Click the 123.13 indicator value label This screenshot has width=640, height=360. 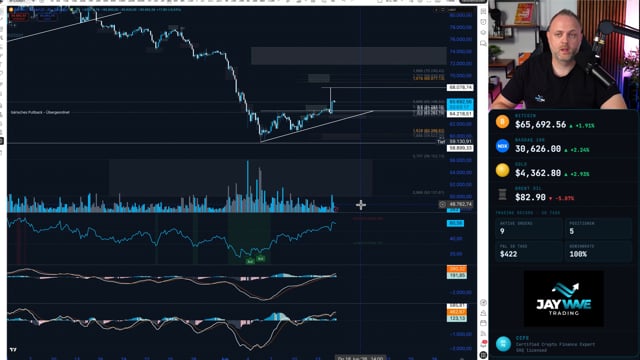click(457, 318)
